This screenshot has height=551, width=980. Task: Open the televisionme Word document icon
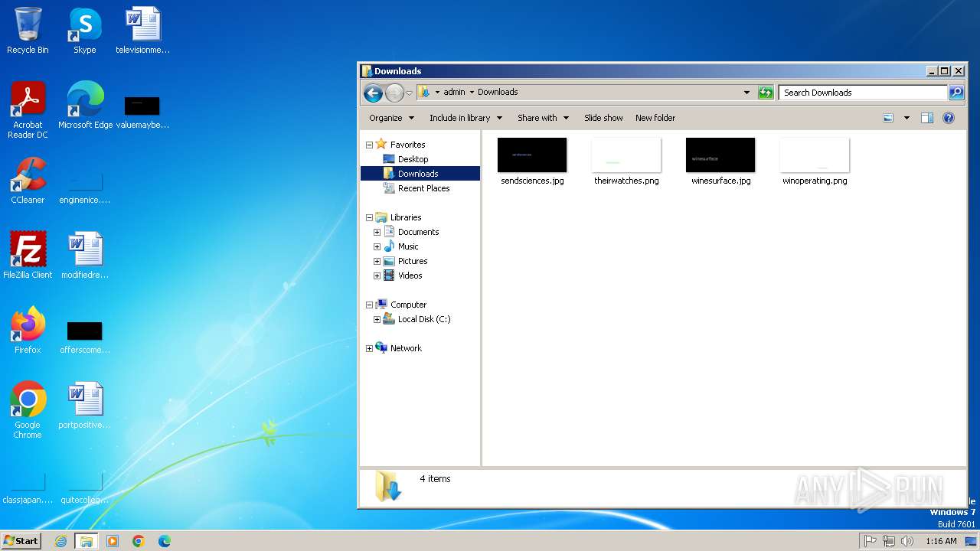coord(142,31)
